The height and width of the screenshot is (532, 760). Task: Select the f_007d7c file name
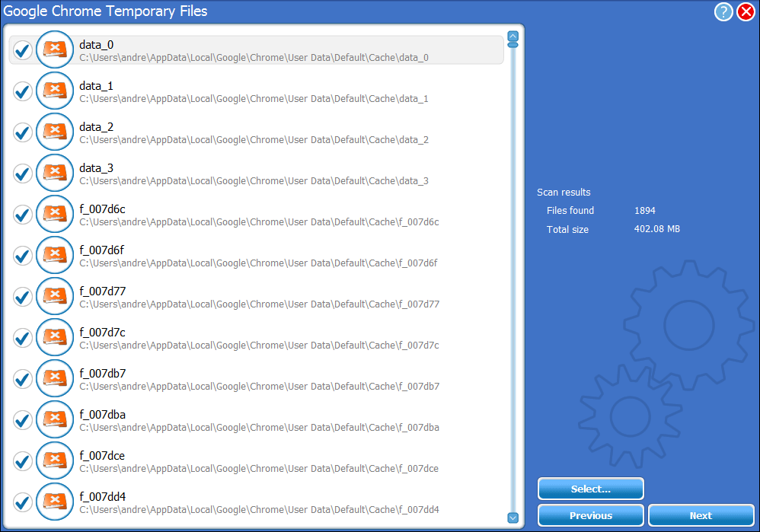tap(102, 333)
